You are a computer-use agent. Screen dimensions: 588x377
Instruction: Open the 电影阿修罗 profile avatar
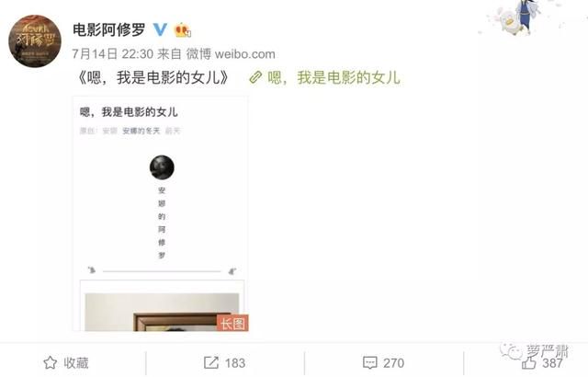coord(35,40)
